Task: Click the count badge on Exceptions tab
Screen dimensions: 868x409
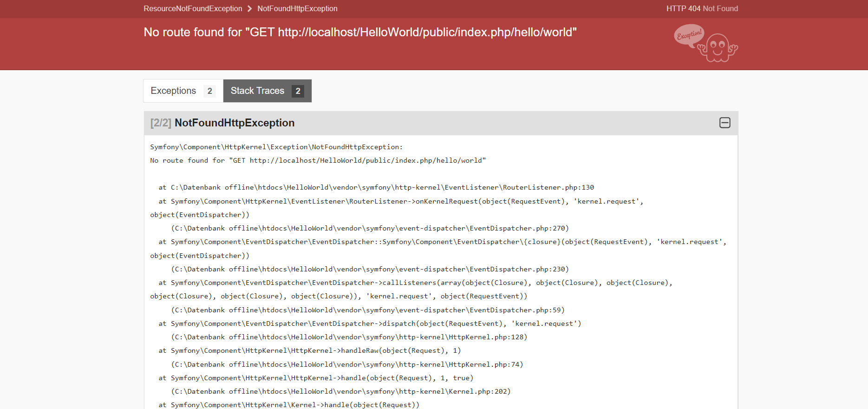Action: [x=210, y=91]
